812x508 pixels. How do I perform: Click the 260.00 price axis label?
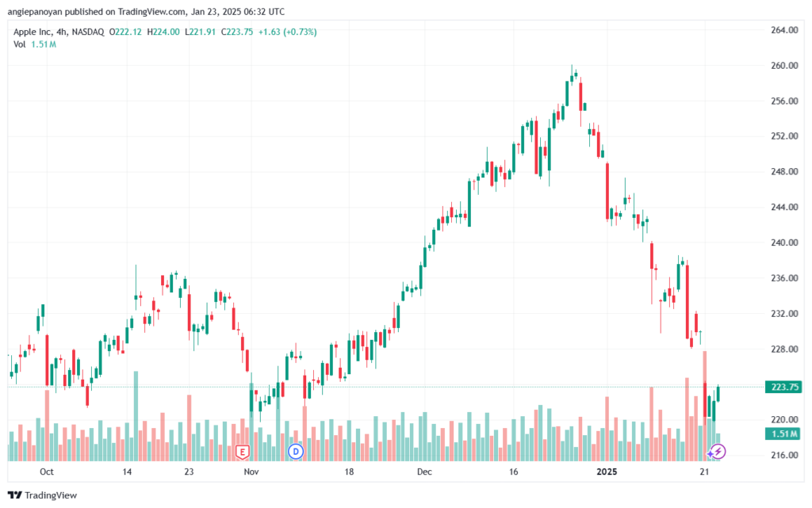784,65
